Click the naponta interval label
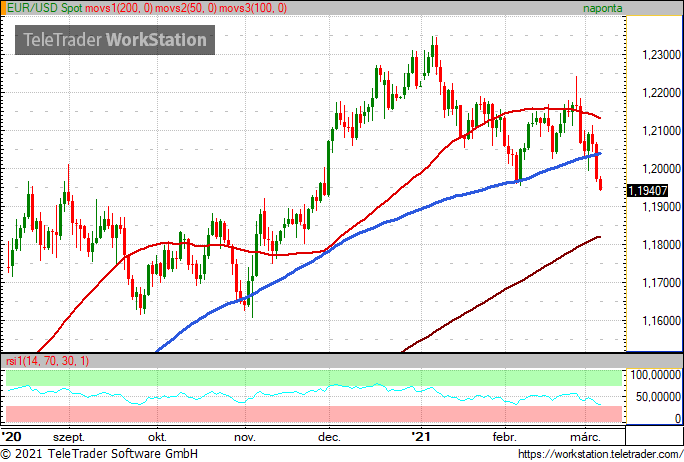This screenshot has height=462, width=684. pos(602,8)
